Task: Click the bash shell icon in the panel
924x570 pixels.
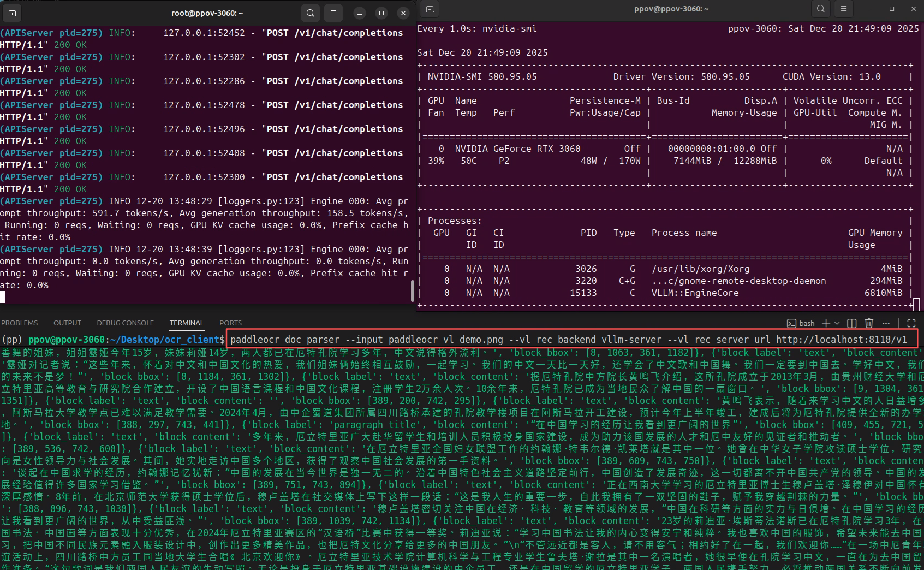Action: click(791, 323)
